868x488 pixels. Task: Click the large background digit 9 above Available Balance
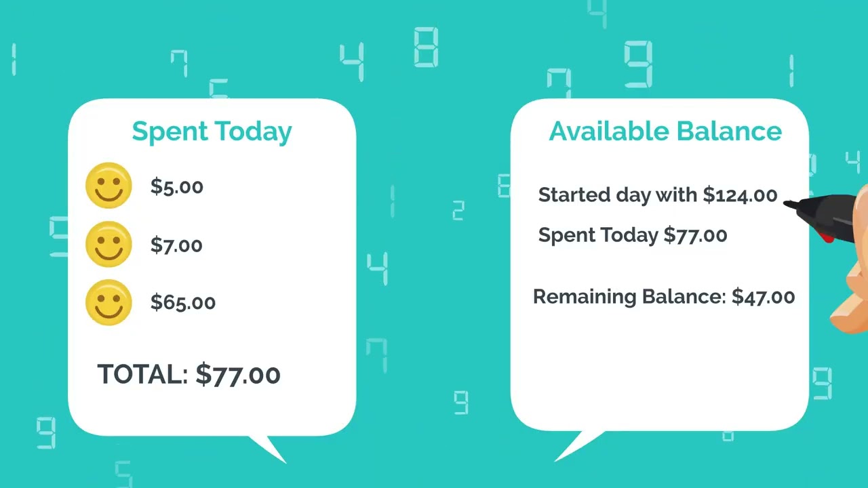click(637, 64)
